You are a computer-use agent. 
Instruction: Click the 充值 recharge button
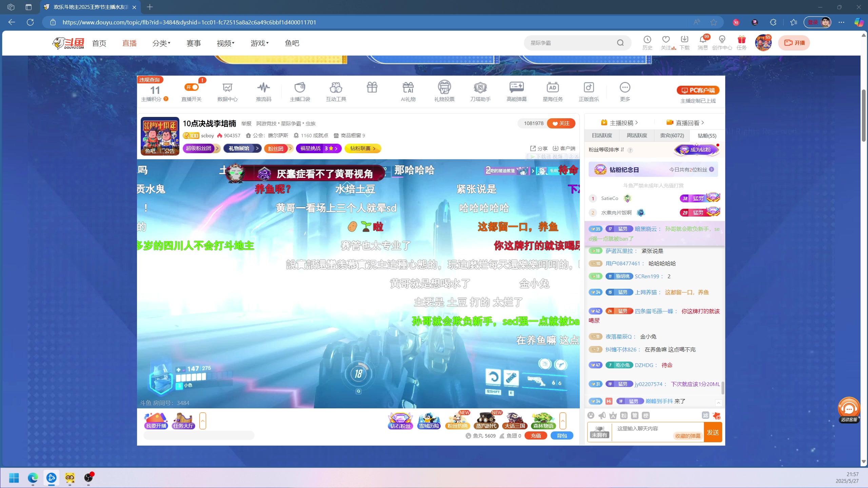tap(536, 436)
